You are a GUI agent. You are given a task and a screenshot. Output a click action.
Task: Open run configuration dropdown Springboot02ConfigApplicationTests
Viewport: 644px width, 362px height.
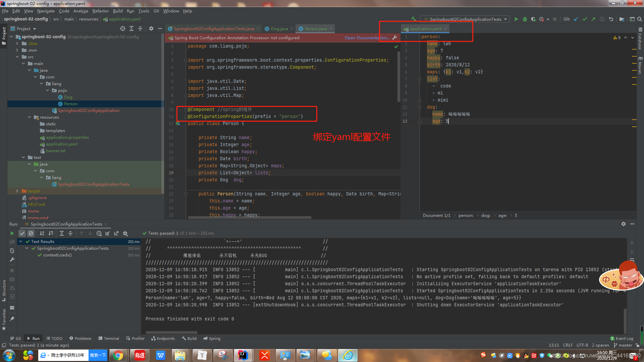[466, 19]
